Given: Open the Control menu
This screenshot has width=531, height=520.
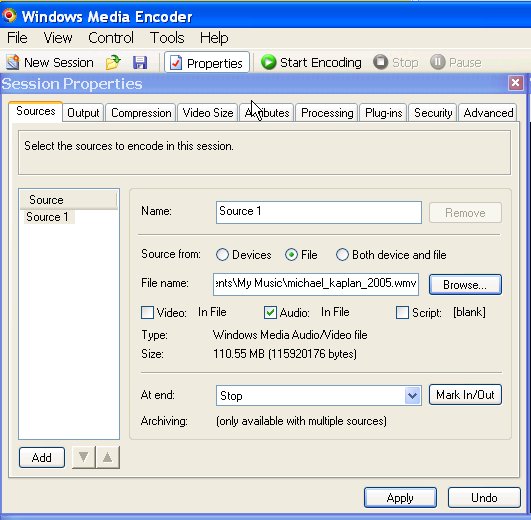Looking at the screenshot, I should pos(111,38).
